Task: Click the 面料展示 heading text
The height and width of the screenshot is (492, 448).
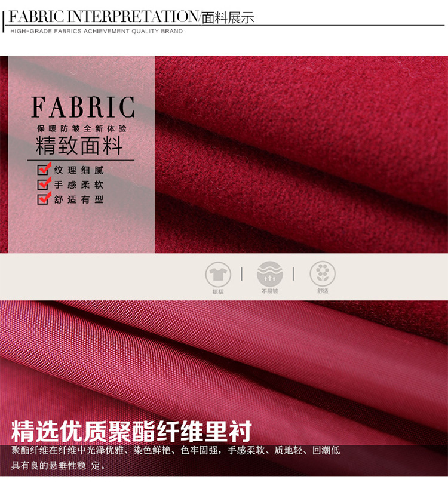Action: click(x=228, y=18)
